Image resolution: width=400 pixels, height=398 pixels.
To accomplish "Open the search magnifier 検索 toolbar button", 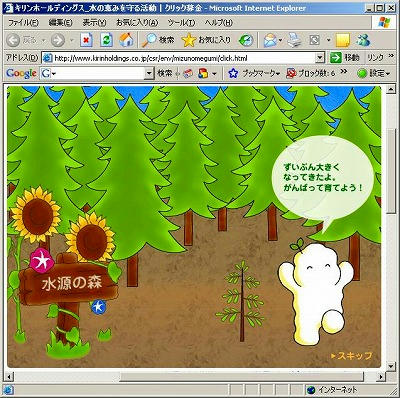I will (158, 40).
